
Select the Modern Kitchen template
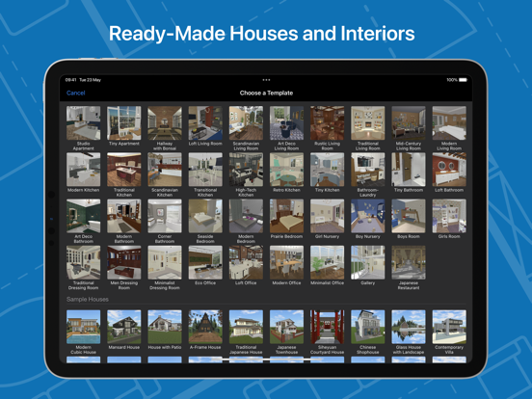84,170
